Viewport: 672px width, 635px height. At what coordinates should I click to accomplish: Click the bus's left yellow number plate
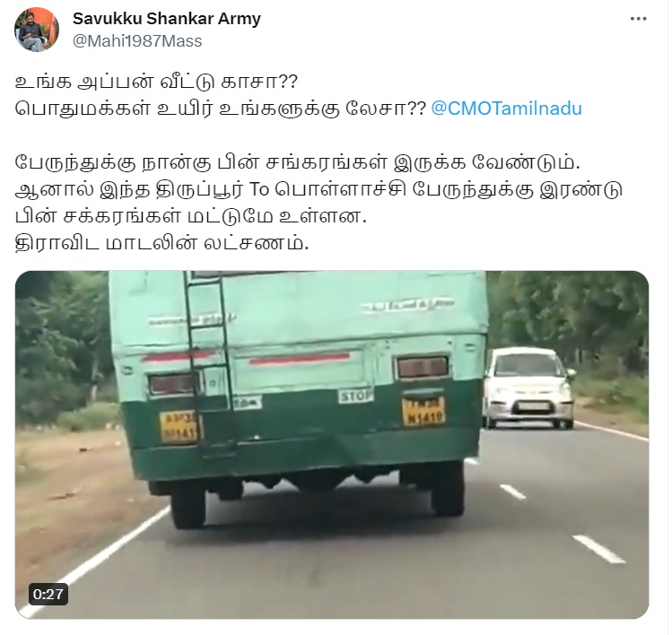pos(179,427)
